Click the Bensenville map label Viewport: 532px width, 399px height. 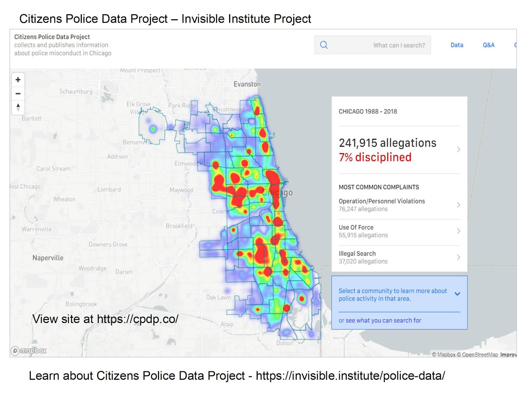137,142
